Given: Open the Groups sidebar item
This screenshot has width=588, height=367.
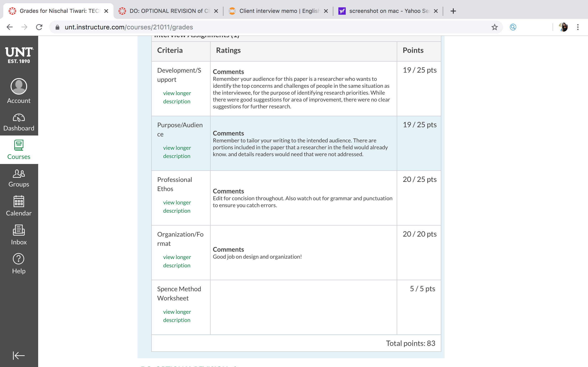Looking at the screenshot, I should pyautogui.click(x=19, y=178).
